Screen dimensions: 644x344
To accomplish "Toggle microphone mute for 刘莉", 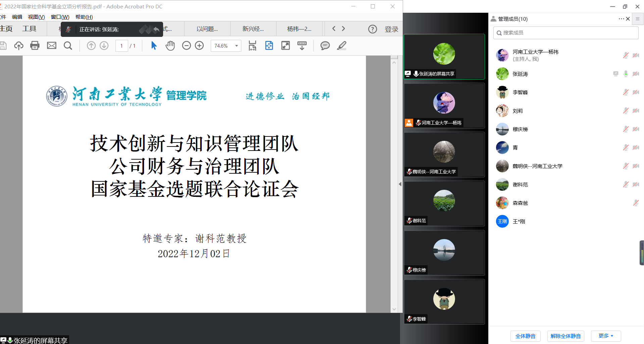I will point(626,111).
